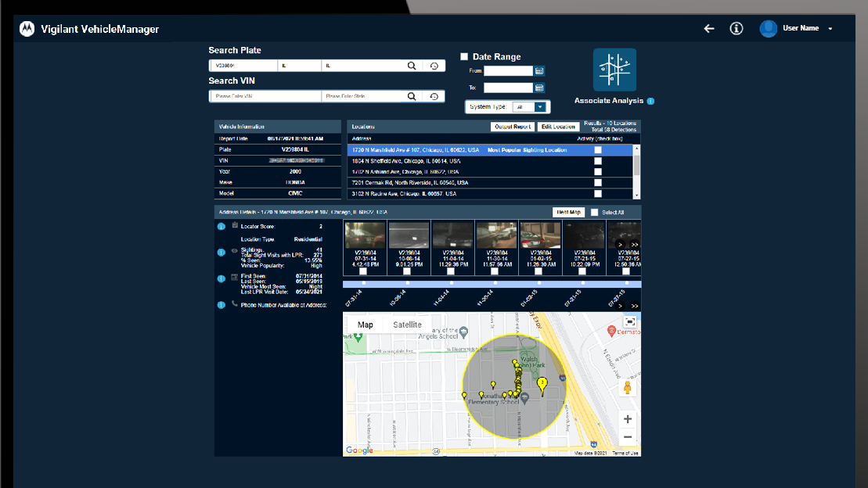The height and width of the screenshot is (488, 868).
Task: Zoom in on the map
Action: pos(628,419)
